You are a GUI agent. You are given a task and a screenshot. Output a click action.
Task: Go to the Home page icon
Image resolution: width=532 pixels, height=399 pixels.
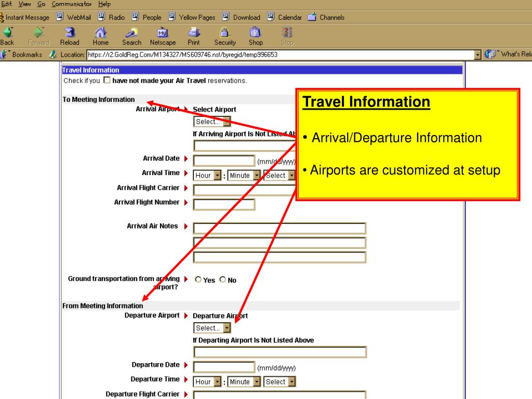[100, 36]
